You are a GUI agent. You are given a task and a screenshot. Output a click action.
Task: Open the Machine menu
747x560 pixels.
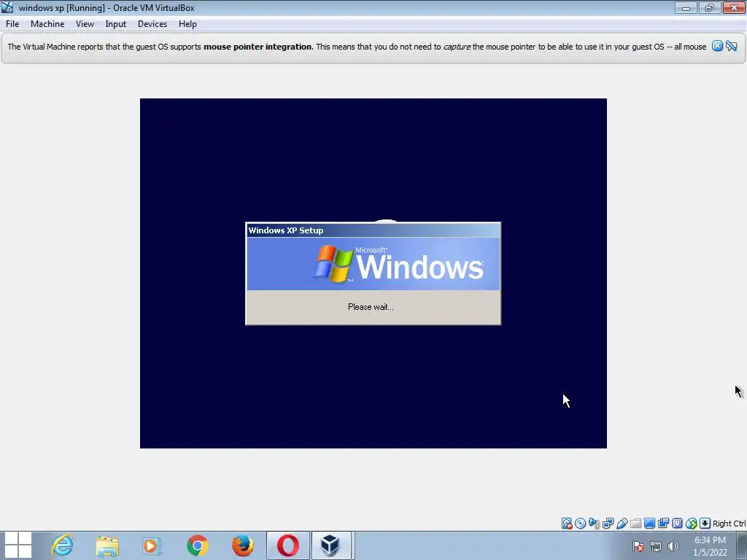[47, 24]
